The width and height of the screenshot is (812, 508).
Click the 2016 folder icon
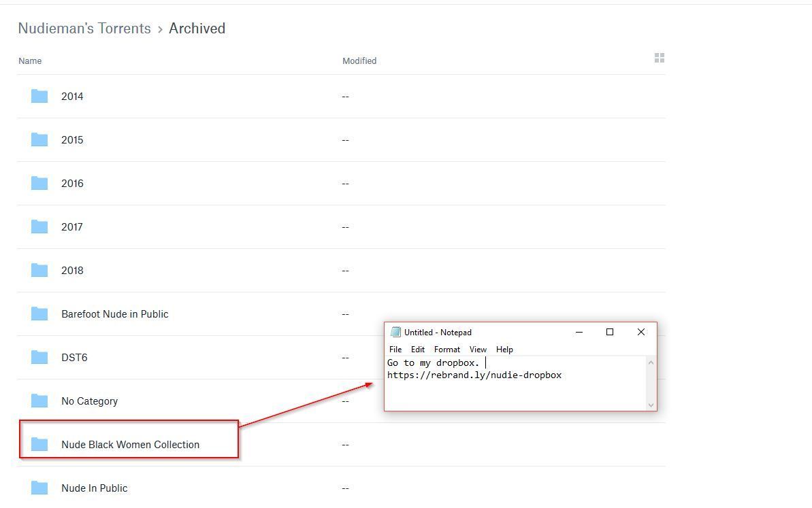coord(39,183)
